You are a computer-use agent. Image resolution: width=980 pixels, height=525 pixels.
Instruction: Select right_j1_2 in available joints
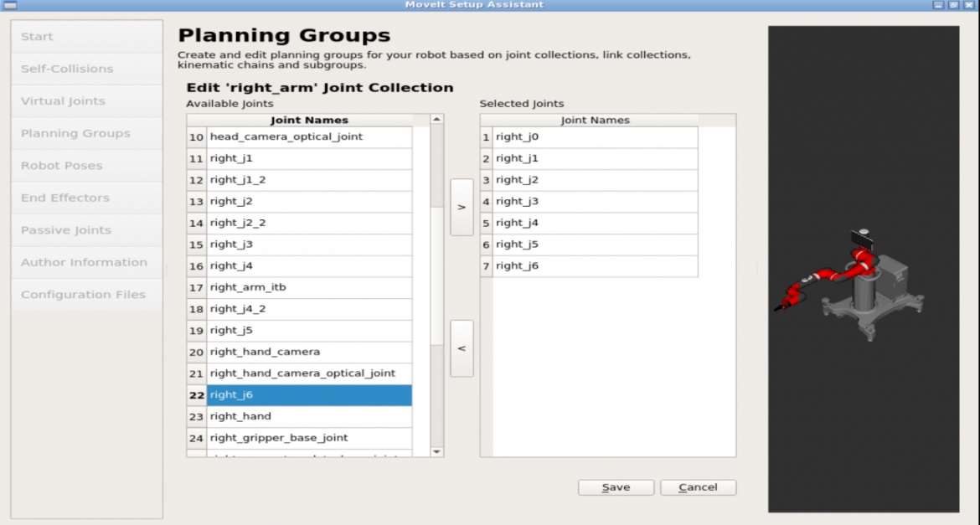[309, 180]
